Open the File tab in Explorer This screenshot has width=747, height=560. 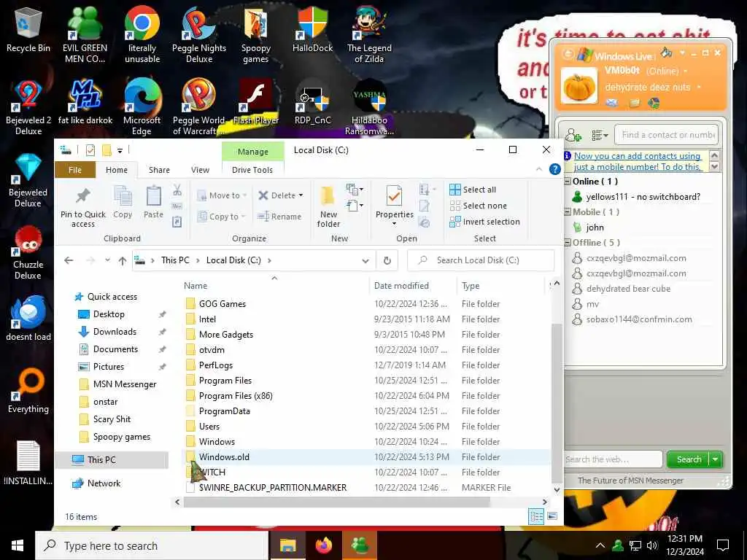[75, 170]
